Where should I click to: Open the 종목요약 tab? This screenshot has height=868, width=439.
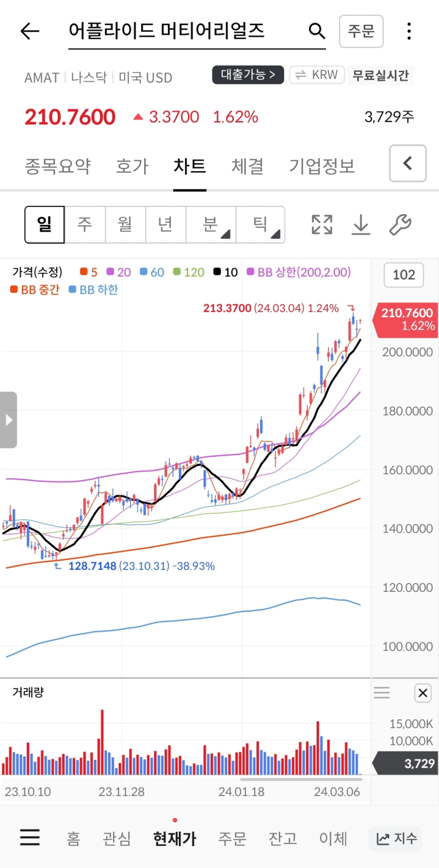58,166
